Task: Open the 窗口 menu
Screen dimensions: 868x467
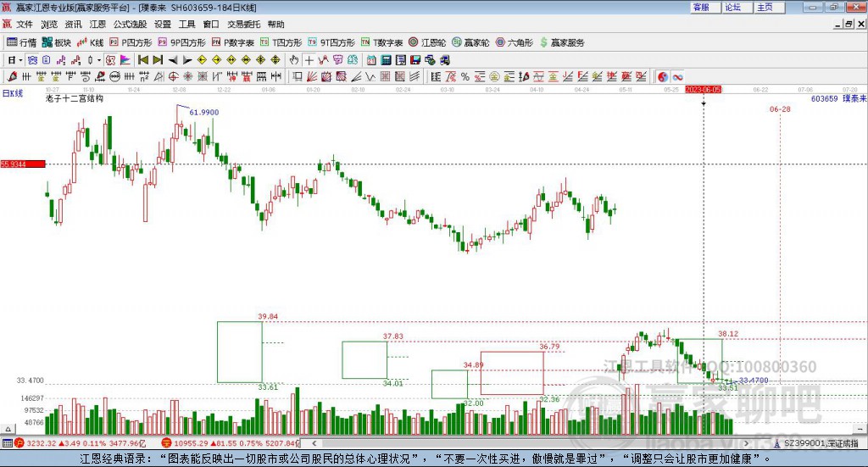Action: tap(211, 25)
